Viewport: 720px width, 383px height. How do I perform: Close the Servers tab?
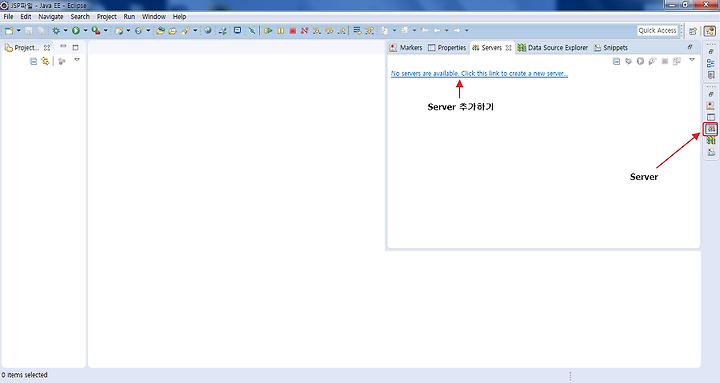point(508,48)
